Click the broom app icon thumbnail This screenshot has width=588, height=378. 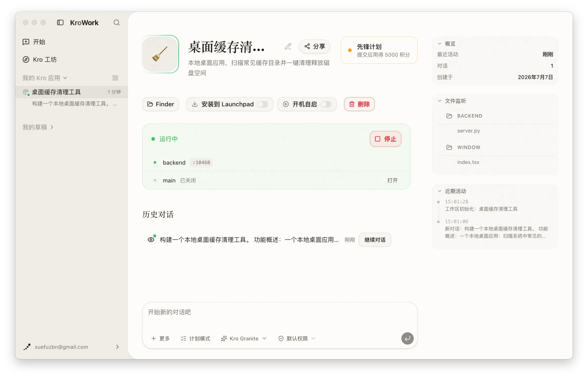160,54
